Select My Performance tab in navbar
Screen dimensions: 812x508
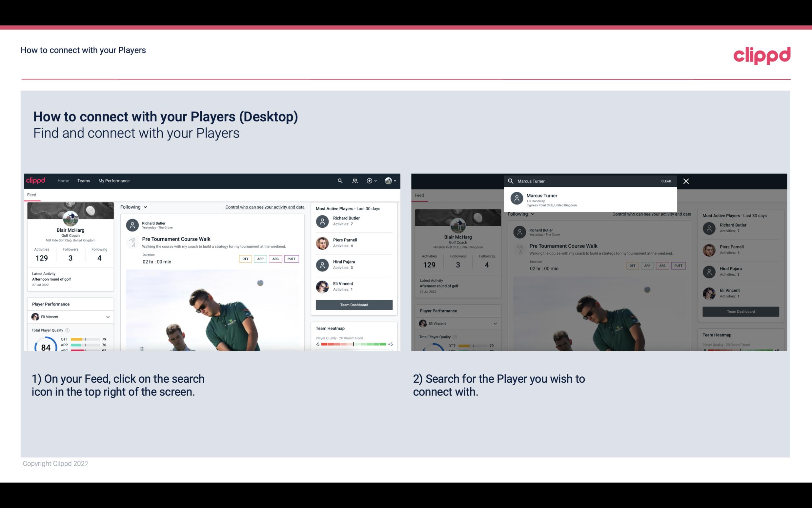(113, 180)
